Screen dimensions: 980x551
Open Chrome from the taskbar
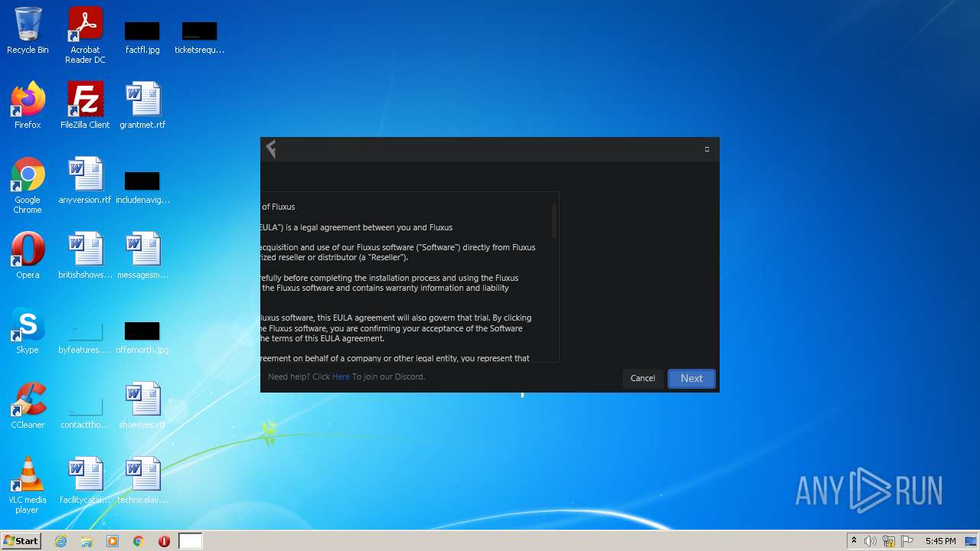139,541
